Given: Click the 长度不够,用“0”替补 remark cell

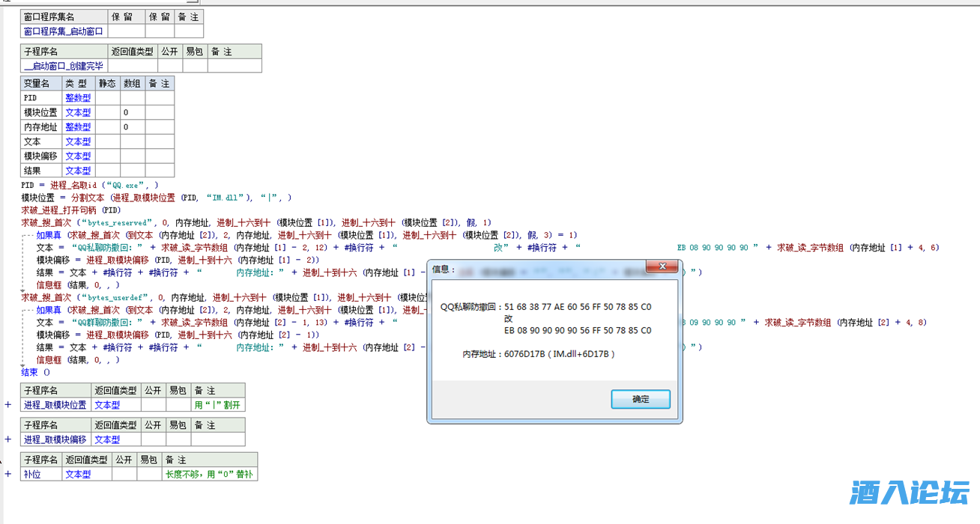Looking at the screenshot, I should point(208,474).
